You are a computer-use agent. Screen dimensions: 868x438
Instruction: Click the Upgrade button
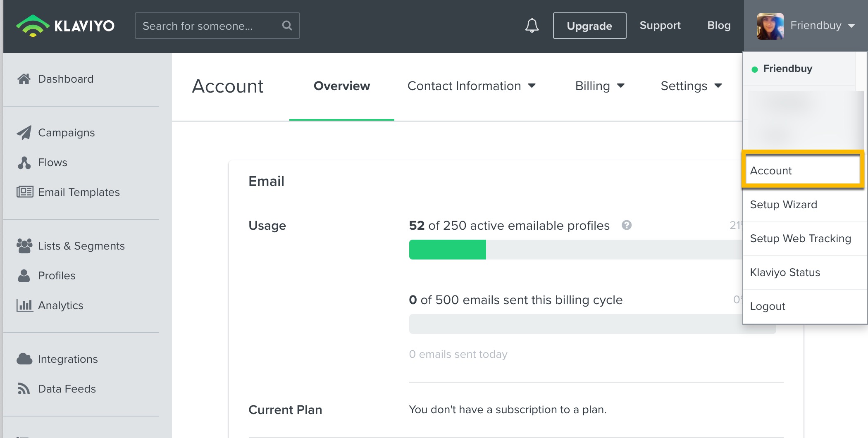589,26
